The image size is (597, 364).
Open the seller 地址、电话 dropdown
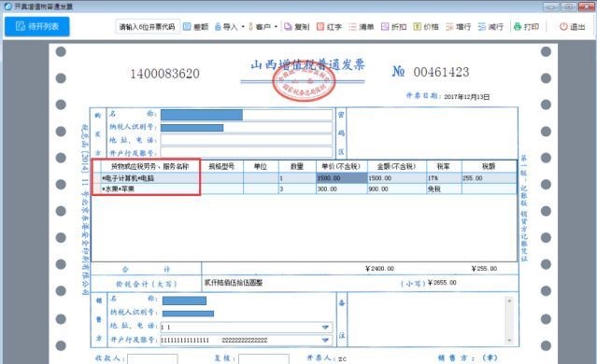[x=325, y=327]
